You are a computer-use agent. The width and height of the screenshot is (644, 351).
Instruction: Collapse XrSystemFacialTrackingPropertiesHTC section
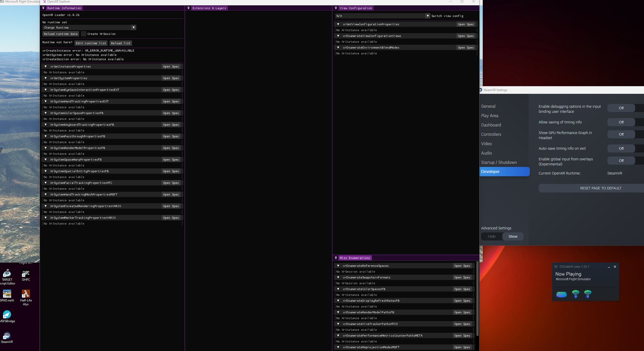(46, 183)
